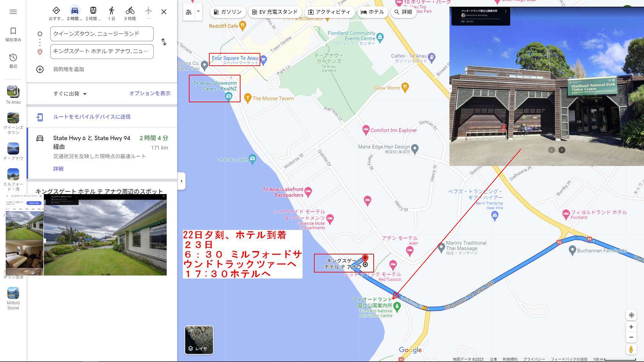Open Terms of use (利用規約) link

pos(510,359)
